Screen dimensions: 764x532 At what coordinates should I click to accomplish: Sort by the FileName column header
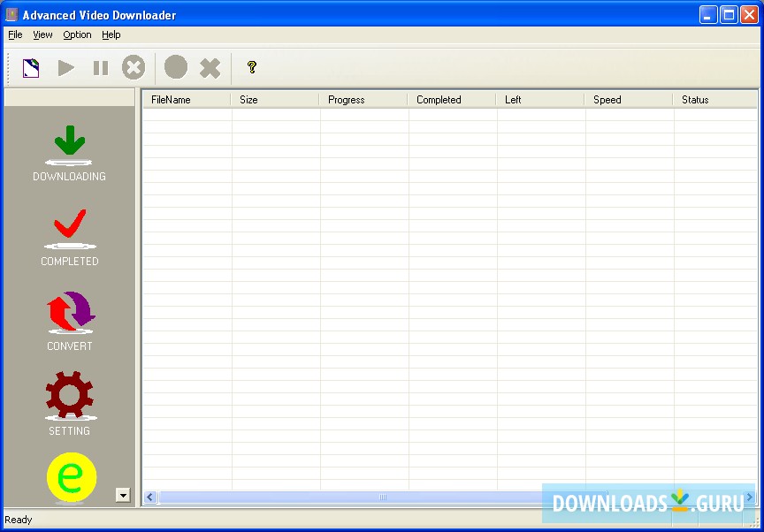187,100
